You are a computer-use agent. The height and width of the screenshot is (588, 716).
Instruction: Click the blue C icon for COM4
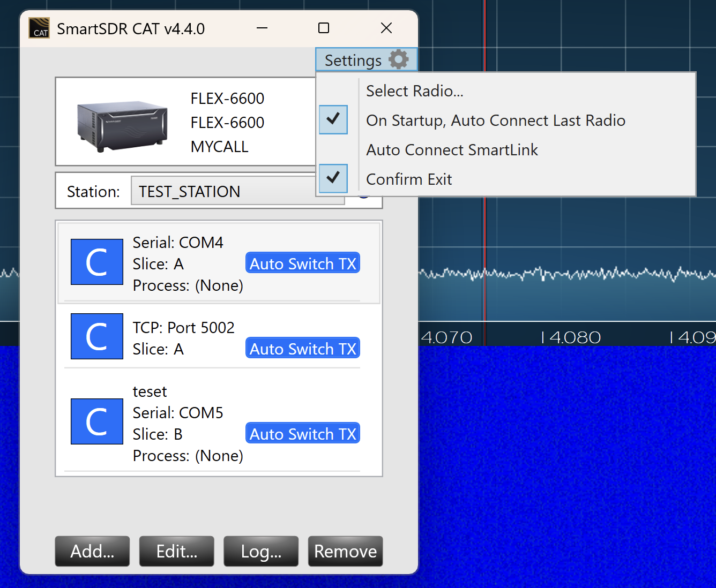pyautogui.click(x=97, y=262)
